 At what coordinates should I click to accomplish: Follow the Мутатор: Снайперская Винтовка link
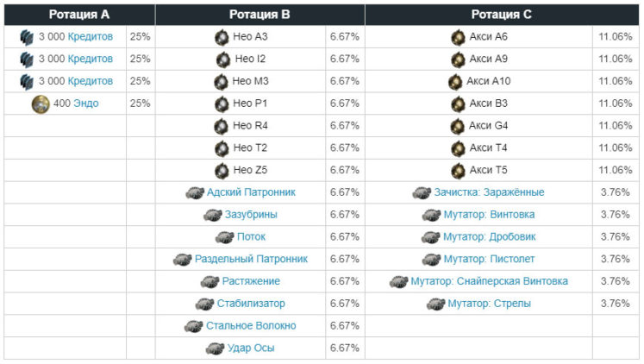489,281
